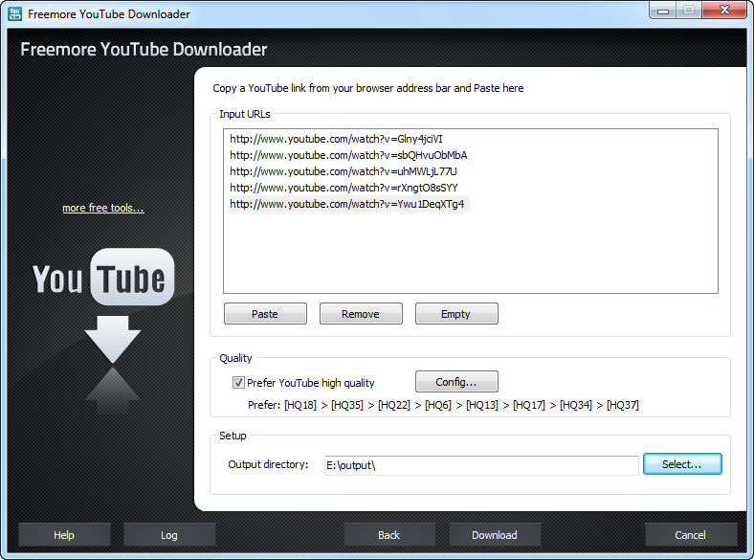Cancel the downloader wizard

[x=691, y=535]
